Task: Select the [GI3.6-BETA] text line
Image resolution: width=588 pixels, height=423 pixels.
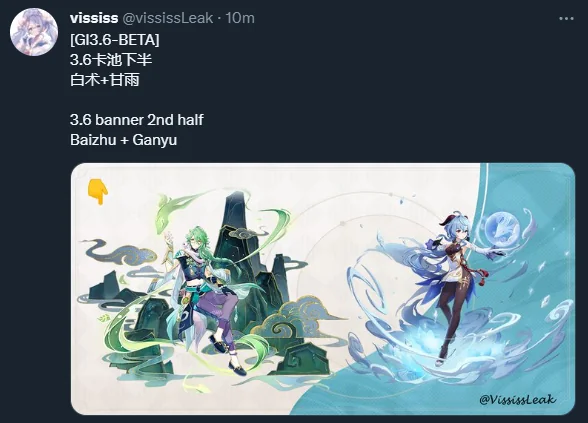Action: pyautogui.click(x=115, y=40)
